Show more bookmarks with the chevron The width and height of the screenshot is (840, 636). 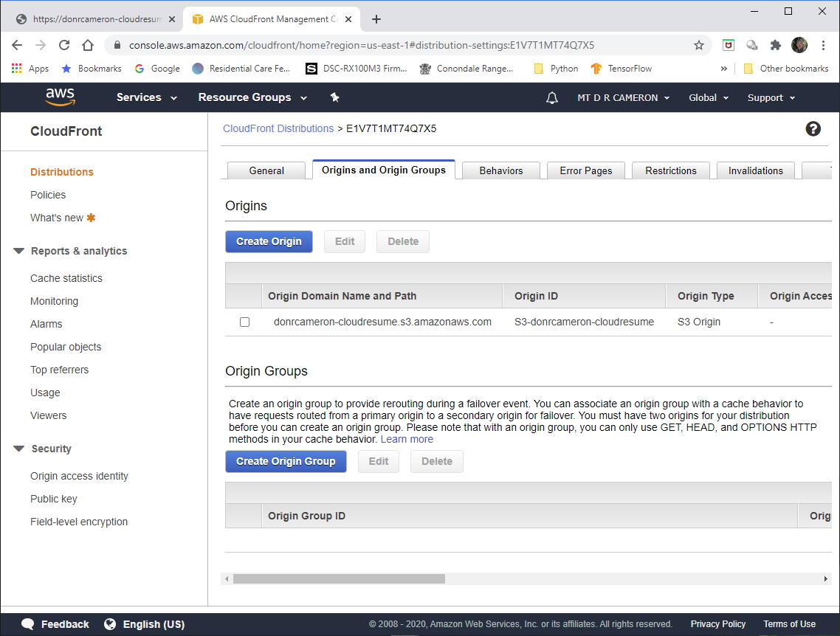[724, 69]
